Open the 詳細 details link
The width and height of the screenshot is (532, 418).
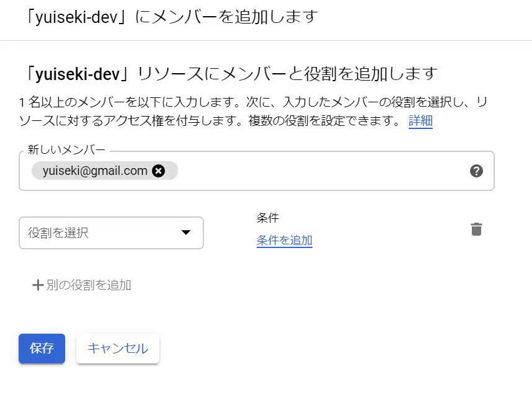420,121
